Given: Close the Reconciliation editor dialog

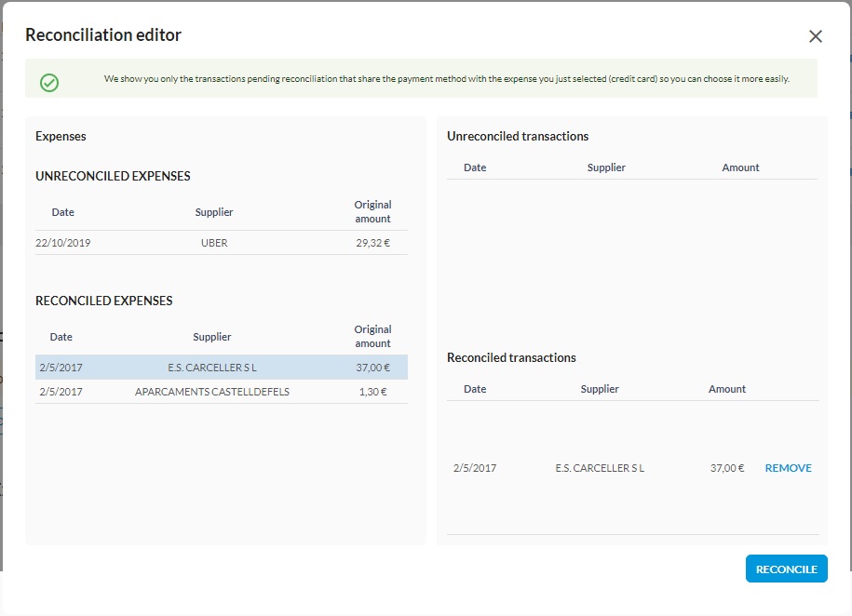Looking at the screenshot, I should click(x=816, y=36).
